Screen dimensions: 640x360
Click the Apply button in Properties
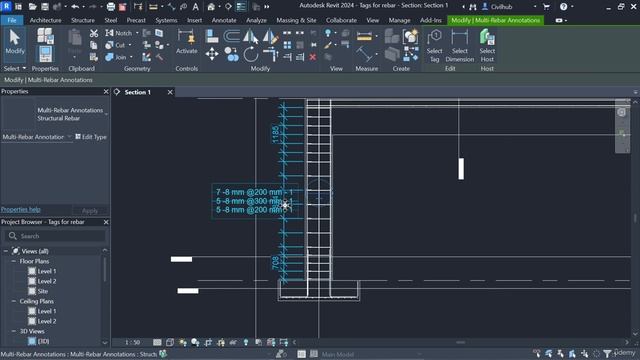pos(90,211)
